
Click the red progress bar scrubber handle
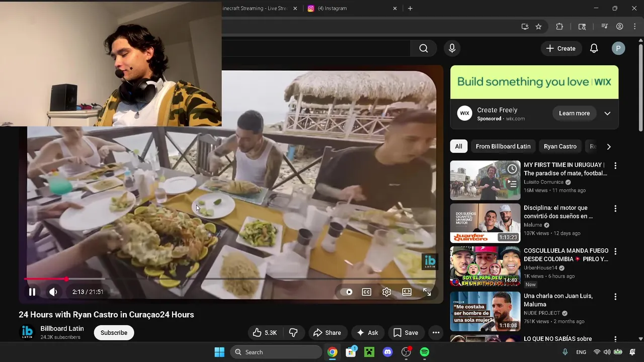[66, 279]
